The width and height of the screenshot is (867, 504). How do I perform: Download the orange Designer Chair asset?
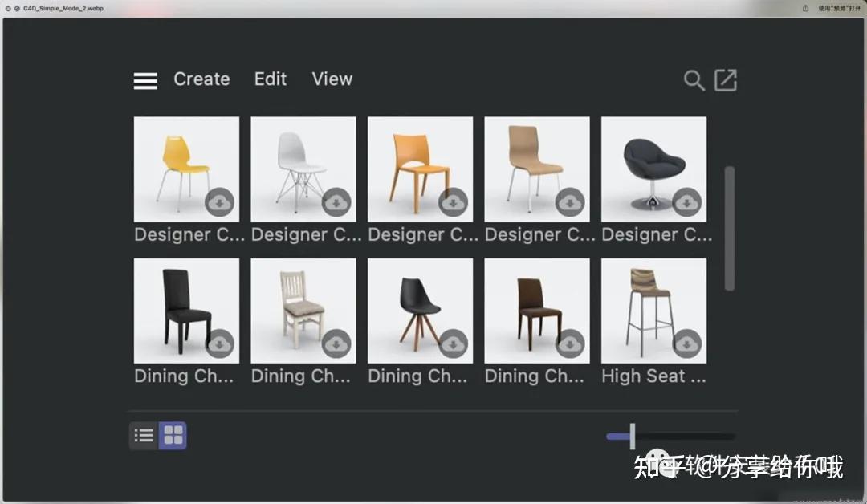click(452, 202)
